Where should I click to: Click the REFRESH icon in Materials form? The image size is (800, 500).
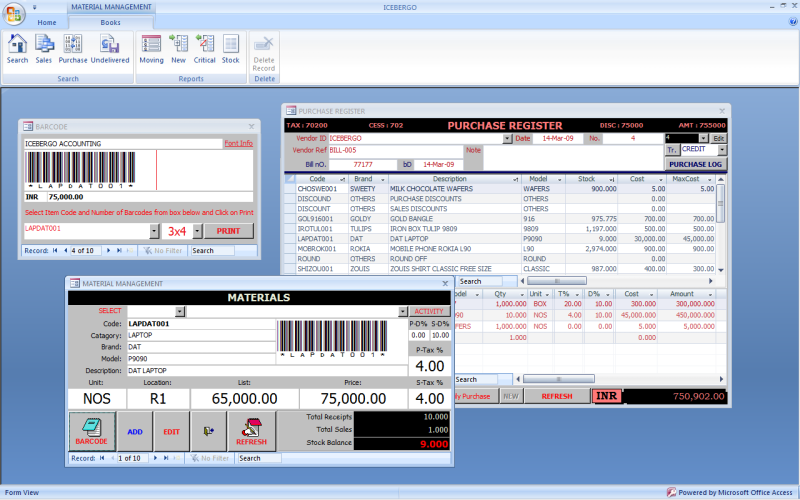(252, 432)
